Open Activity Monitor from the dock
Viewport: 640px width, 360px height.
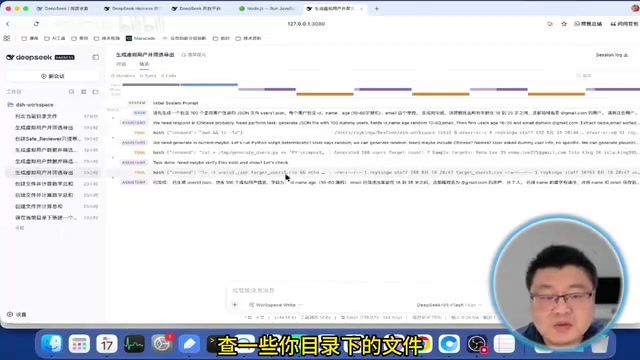(134, 344)
